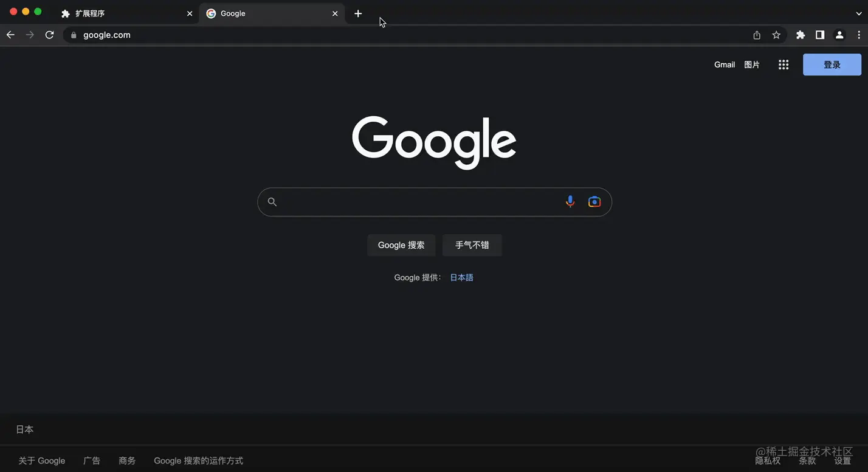Viewport: 868px width, 472px height.
Task: Click the 登录 sign-in button
Action: coord(832,64)
